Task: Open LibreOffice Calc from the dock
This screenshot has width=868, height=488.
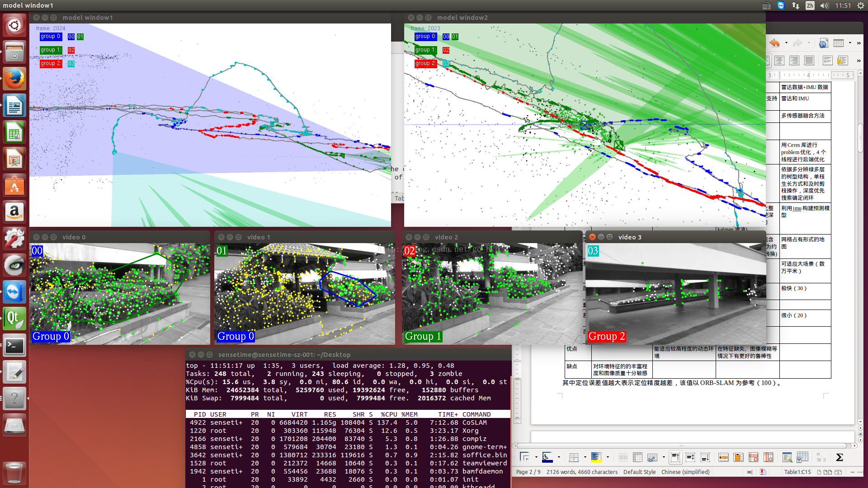Action: (x=14, y=133)
